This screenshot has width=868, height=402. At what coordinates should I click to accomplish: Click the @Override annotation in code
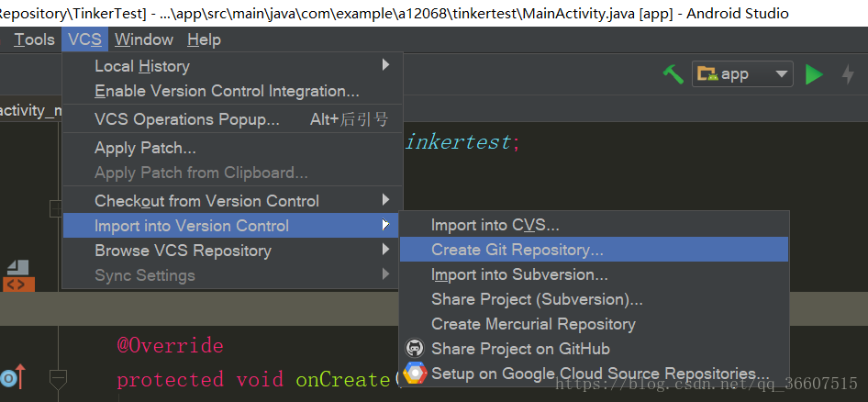[x=170, y=345]
